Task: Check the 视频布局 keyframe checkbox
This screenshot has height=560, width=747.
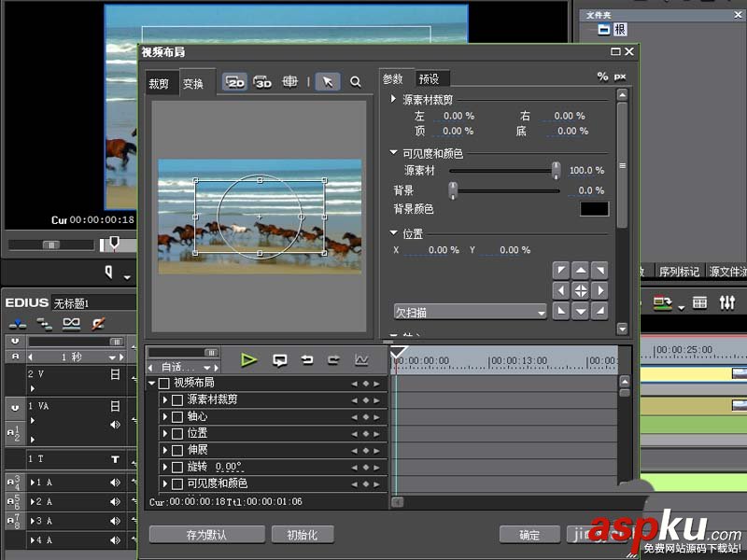Action: pyautogui.click(x=165, y=384)
